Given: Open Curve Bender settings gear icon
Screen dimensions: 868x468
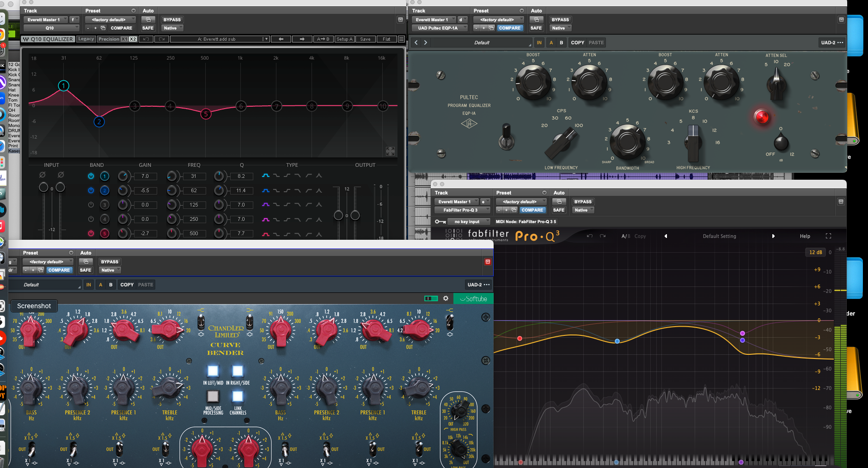Looking at the screenshot, I should point(446,298).
